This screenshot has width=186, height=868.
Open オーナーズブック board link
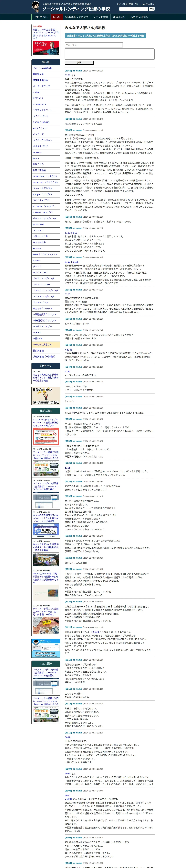point(46,86)
